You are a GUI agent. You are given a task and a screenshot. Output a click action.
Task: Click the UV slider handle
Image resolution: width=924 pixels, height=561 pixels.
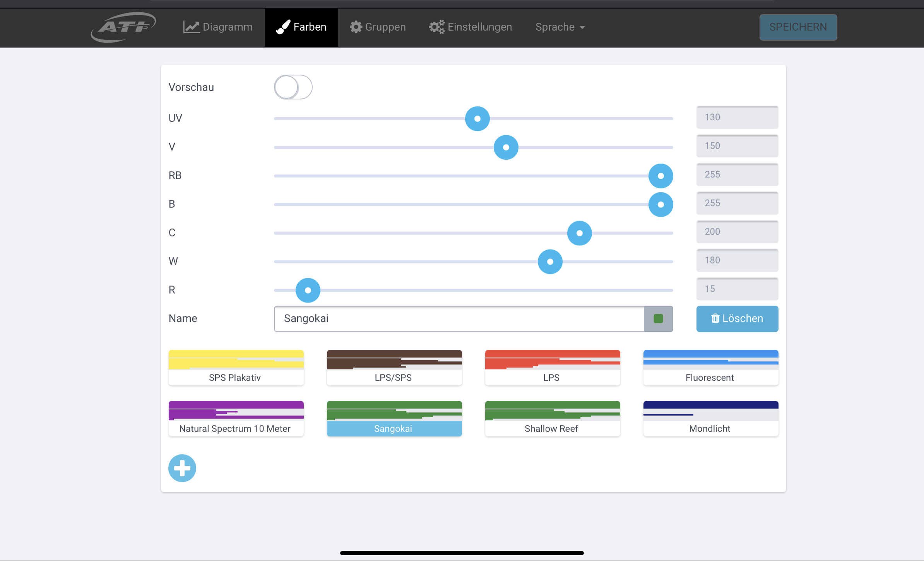[x=477, y=119]
